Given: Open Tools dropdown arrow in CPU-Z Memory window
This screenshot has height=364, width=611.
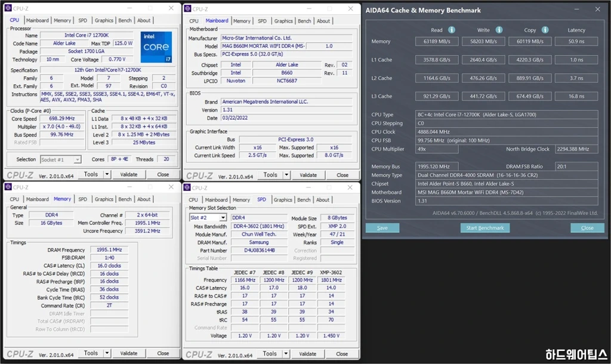Looking at the screenshot, I should click(107, 353).
